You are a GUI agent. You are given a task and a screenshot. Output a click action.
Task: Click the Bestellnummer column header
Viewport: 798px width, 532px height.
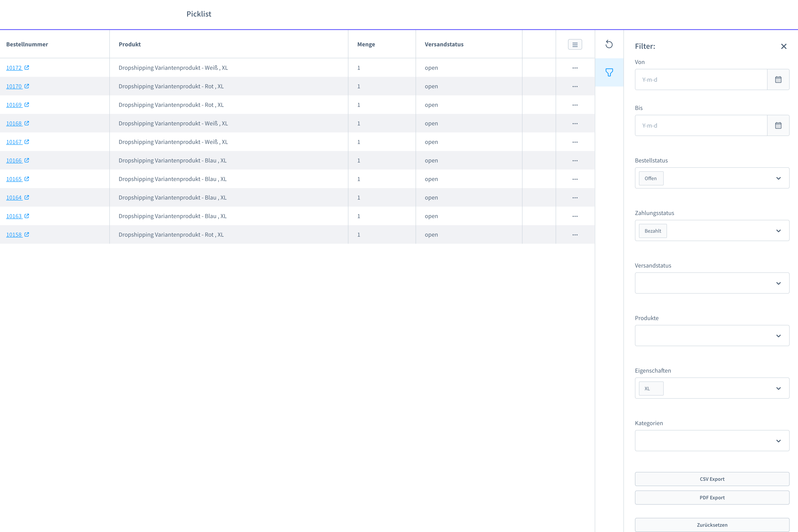(x=27, y=44)
